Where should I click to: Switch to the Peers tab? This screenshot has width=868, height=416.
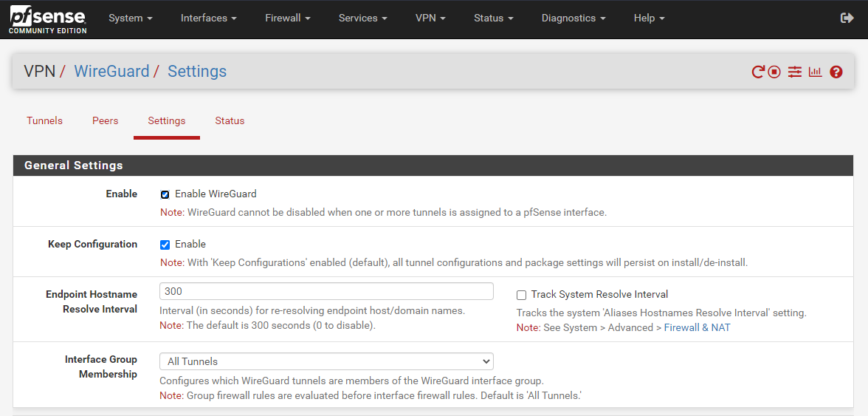click(105, 120)
